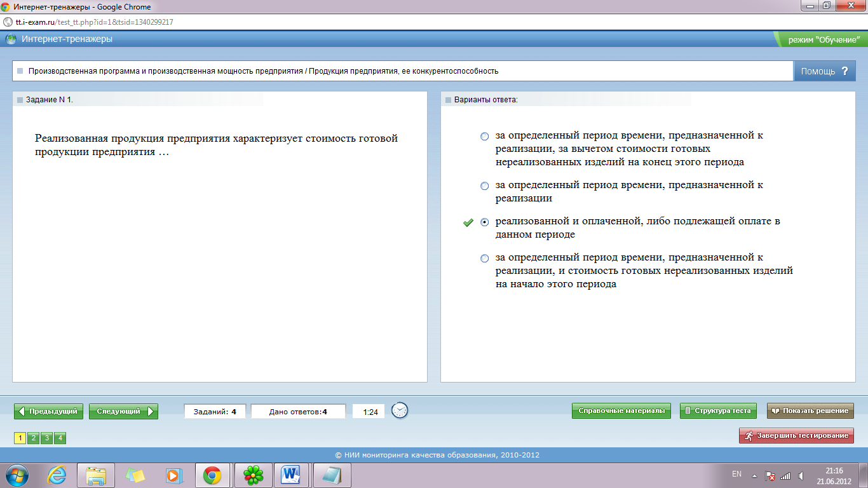Click the 'Задание N 1.' heading
Viewport: 868px width, 488px height.
point(50,100)
